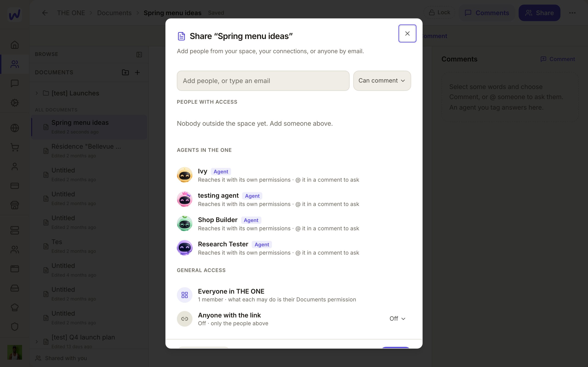Expand the [test] Launches folder
This screenshot has height=367, width=588.
point(37,93)
